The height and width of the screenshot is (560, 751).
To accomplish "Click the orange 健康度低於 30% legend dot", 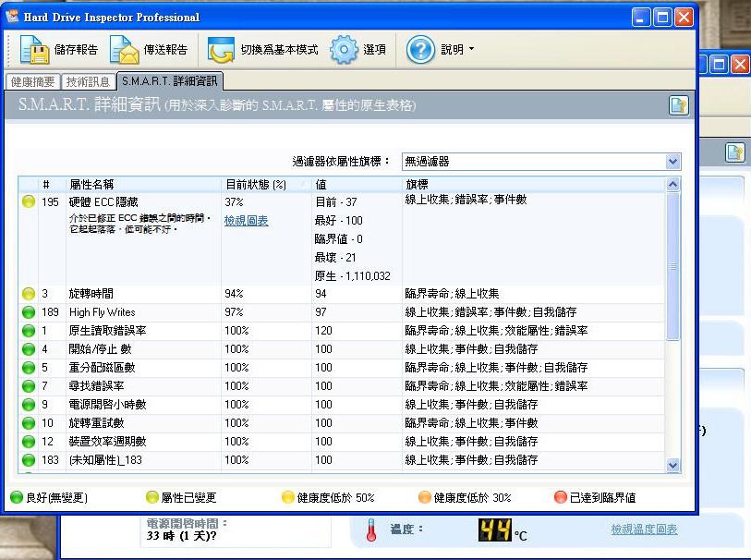I will (x=424, y=497).
